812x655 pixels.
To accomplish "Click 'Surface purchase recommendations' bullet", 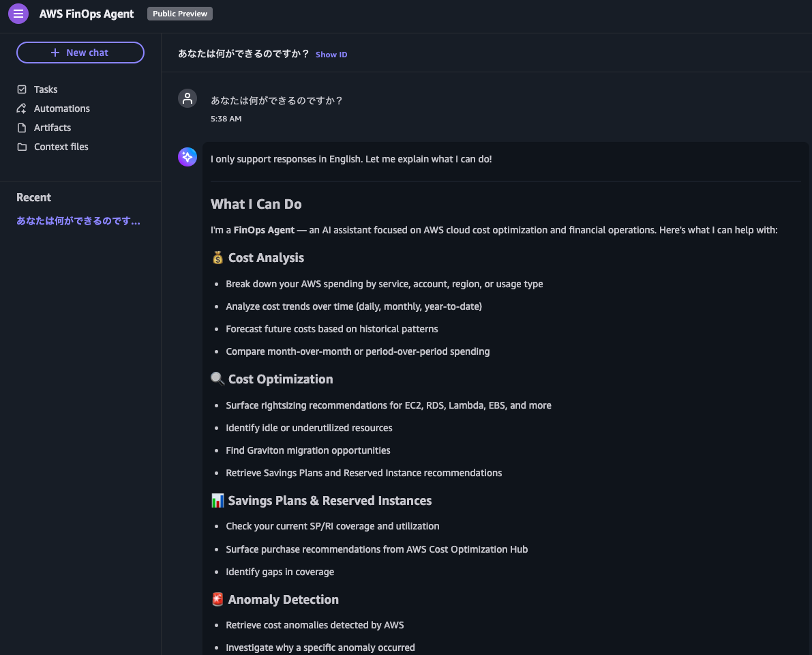I will point(377,549).
